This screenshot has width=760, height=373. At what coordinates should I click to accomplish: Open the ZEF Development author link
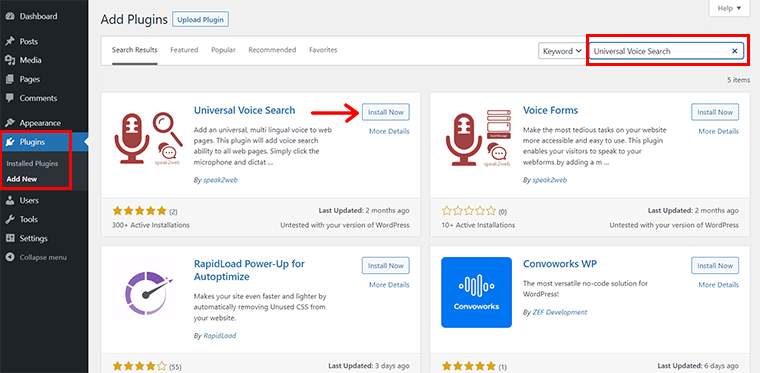(559, 312)
